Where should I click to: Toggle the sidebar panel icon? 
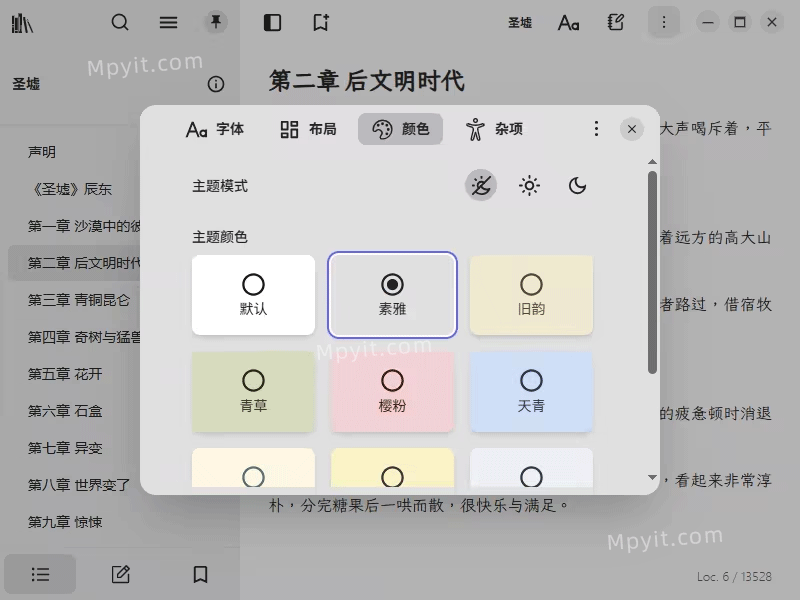[x=272, y=23]
